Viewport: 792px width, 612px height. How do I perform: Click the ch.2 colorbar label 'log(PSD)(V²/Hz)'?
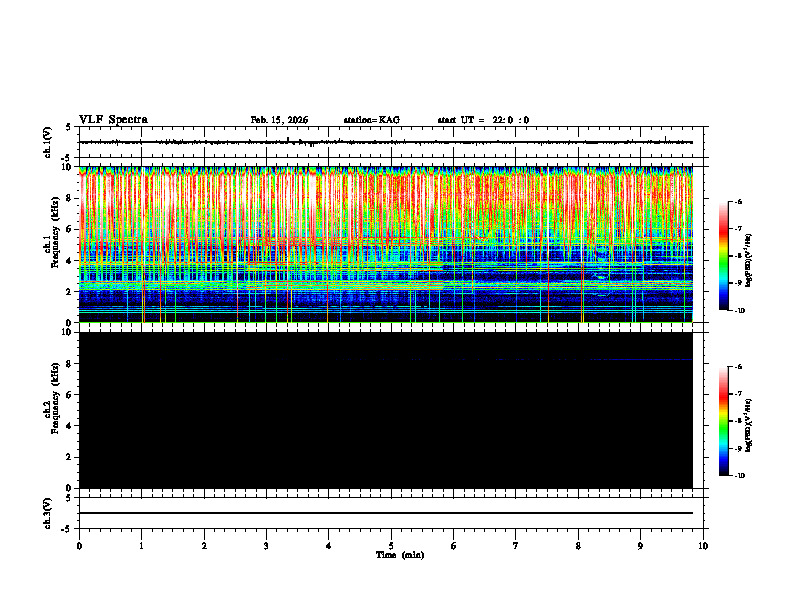point(749,425)
